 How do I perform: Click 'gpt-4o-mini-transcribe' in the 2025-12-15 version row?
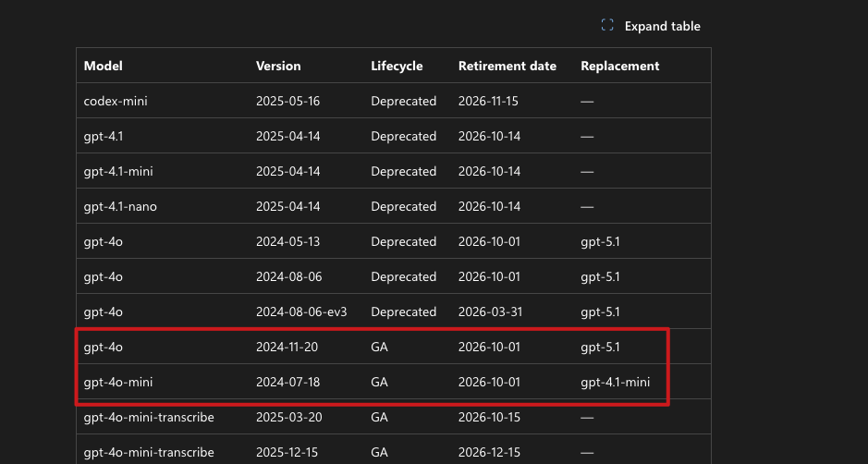(x=149, y=452)
